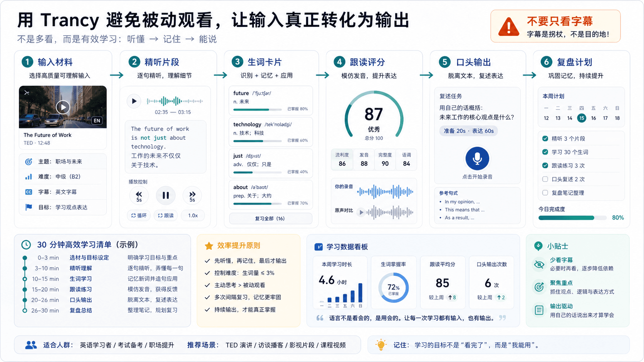
Task: Select the 语调 84 score cell
Action: pyautogui.click(x=406, y=159)
